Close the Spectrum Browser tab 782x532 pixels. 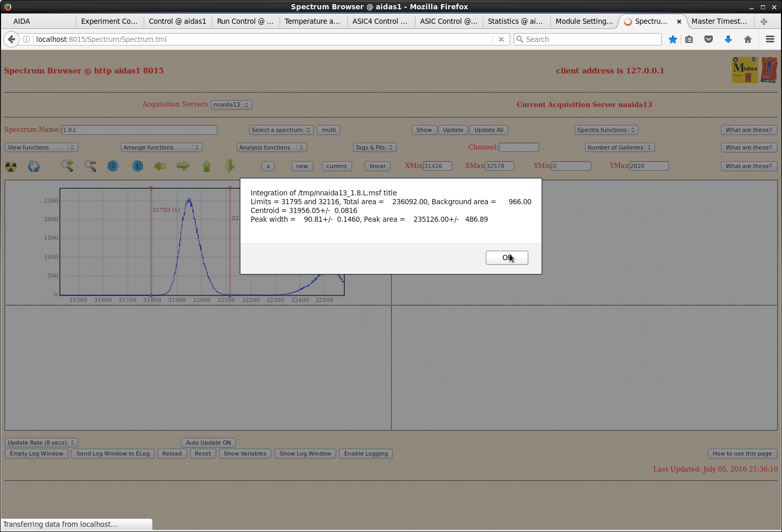tap(679, 21)
